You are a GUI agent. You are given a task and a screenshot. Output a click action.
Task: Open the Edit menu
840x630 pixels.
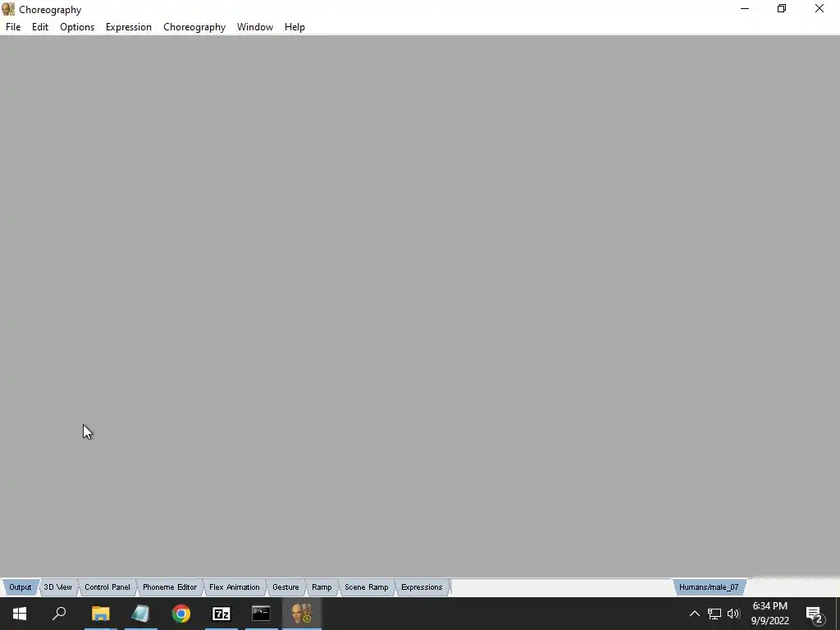point(39,27)
